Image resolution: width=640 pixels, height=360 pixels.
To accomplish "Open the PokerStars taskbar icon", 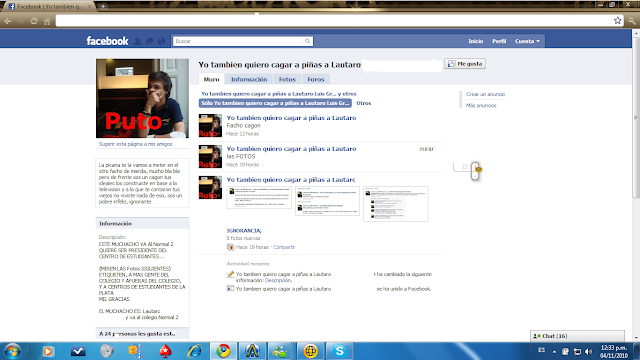I will pyautogui.click(x=165, y=351).
